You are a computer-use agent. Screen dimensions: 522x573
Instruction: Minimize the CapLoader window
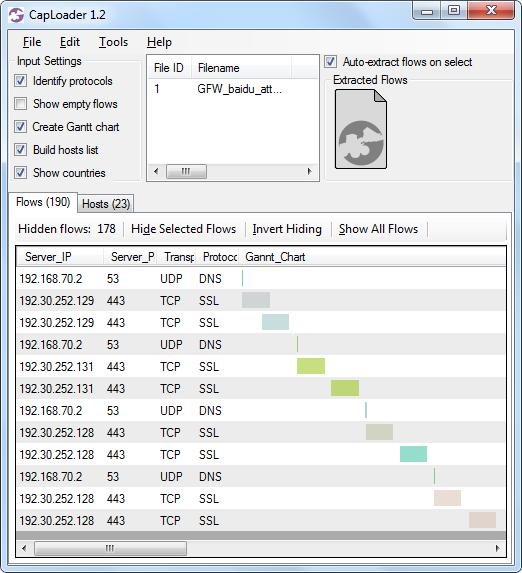tap(427, 11)
